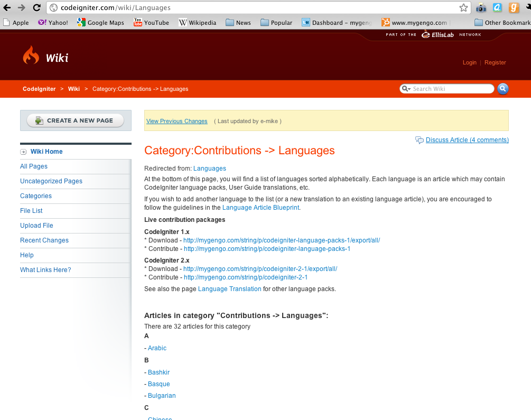Click the View Previous Changes link
The image size is (531, 420).
click(177, 122)
